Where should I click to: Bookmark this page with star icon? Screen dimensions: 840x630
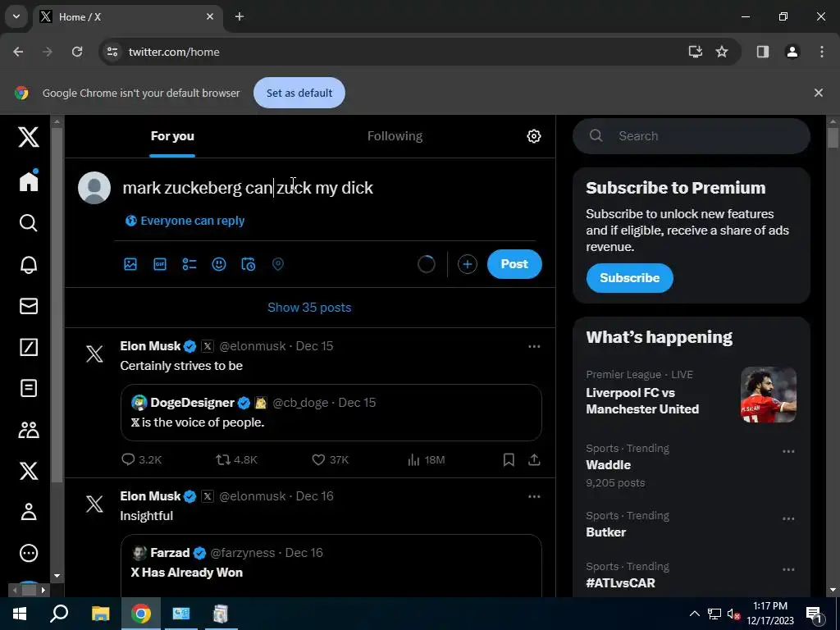pos(722,52)
